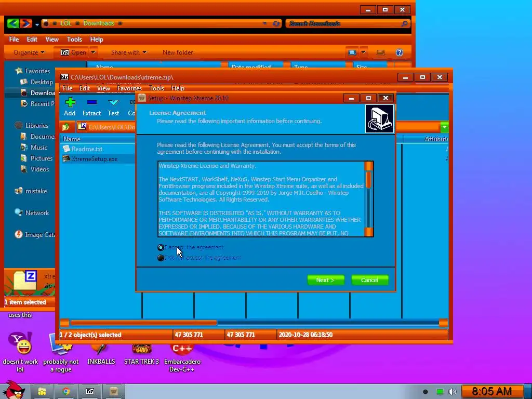532x399 pixels.
Task: Click the Extract icon in 7-Zip
Action: pyautogui.click(x=91, y=107)
